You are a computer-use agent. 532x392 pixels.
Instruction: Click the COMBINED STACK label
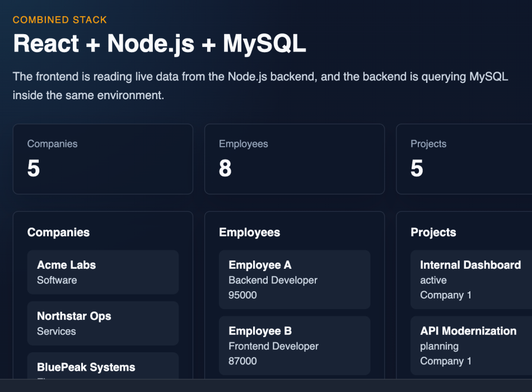60,20
